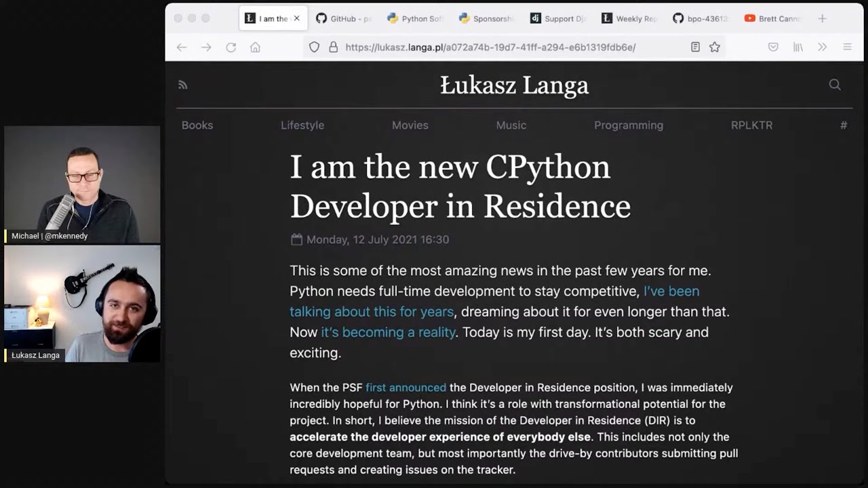The height and width of the screenshot is (488, 868).
Task: Click the shield tracking protection icon
Action: click(314, 47)
